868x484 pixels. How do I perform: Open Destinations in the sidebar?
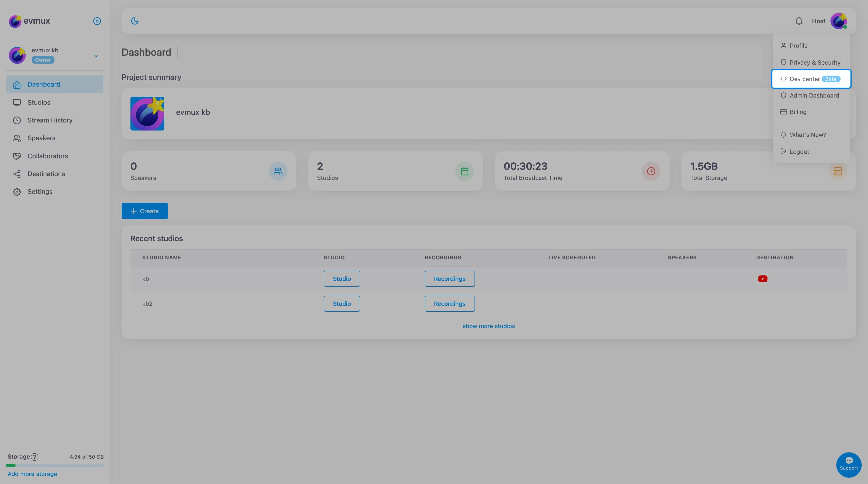tap(55, 174)
